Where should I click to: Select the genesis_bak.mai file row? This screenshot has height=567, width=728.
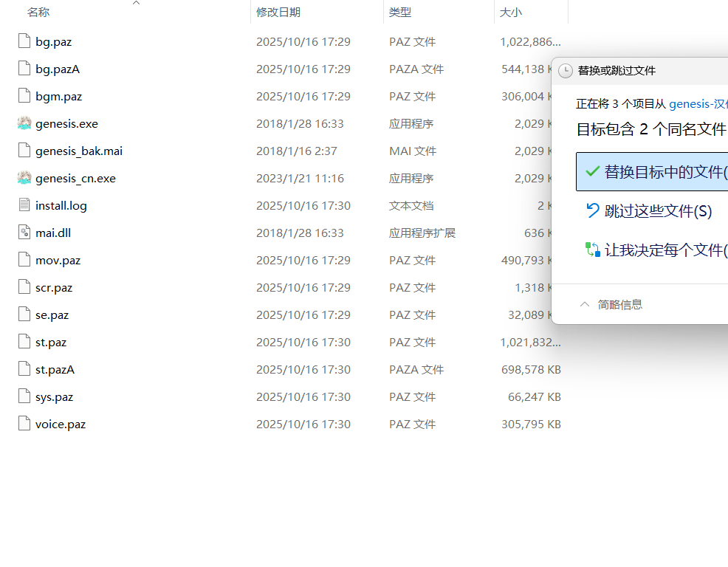[79, 151]
